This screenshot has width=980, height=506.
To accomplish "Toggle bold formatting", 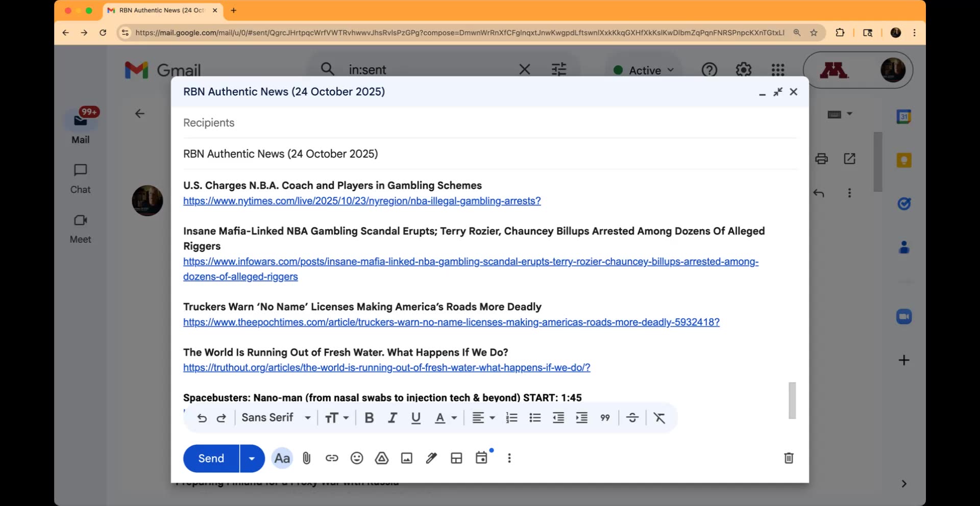I will pyautogui.click(x=369, y=418).
